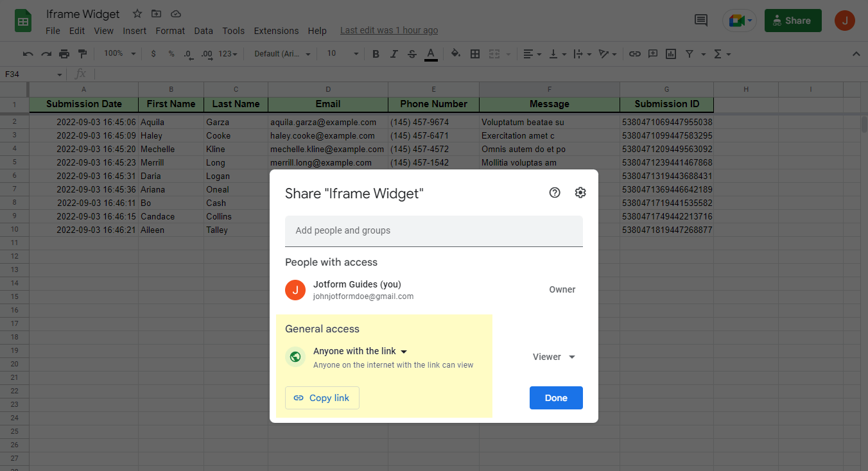Open the Format menu
Image resolution: width=868 pixels, height=471 pixels.
(170, 31)
